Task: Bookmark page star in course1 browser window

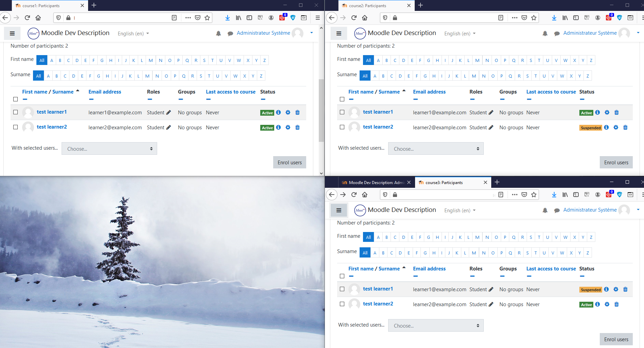Action: (x=207, y=18)
